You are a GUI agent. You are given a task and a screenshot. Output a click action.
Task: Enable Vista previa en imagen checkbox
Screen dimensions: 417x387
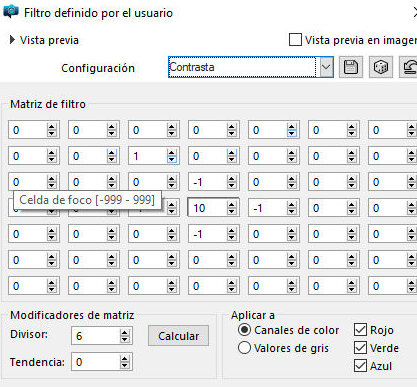[x=295, y=40]
